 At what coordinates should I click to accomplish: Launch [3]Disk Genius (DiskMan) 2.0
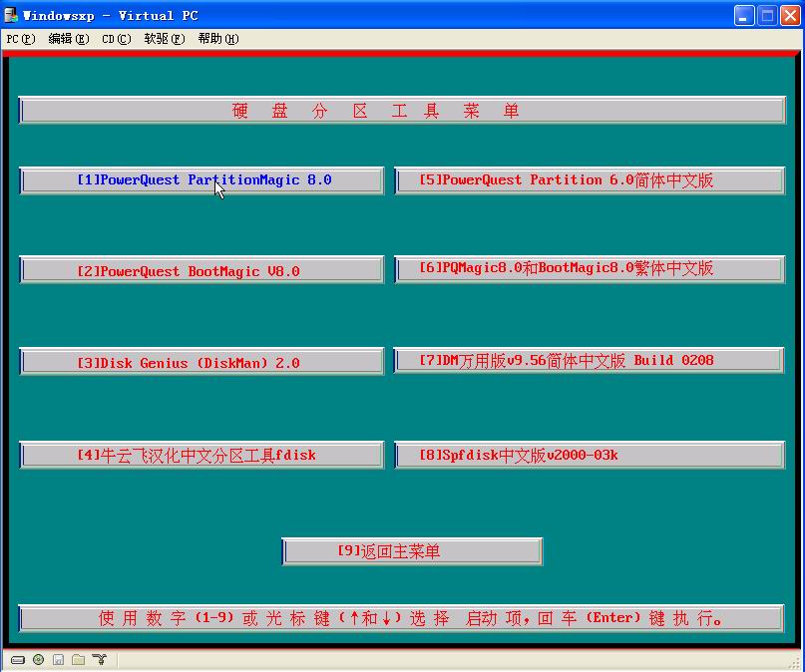point(201,362)
